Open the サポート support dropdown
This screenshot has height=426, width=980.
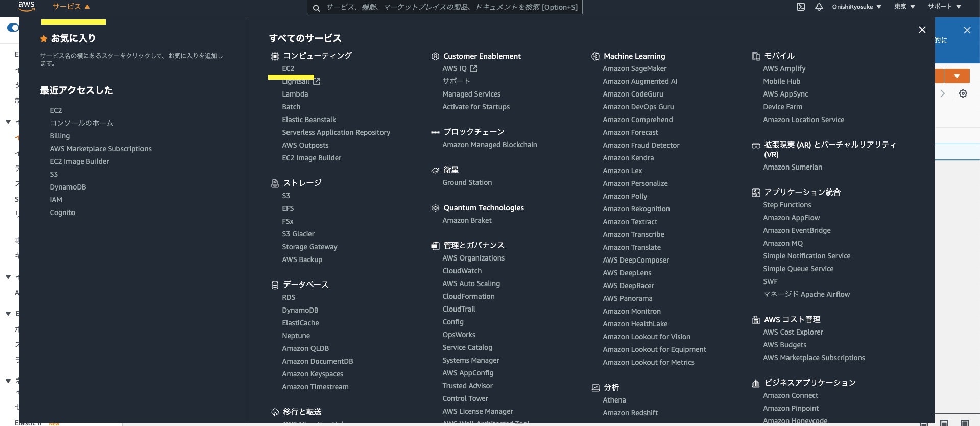click(x=944, y=7)
